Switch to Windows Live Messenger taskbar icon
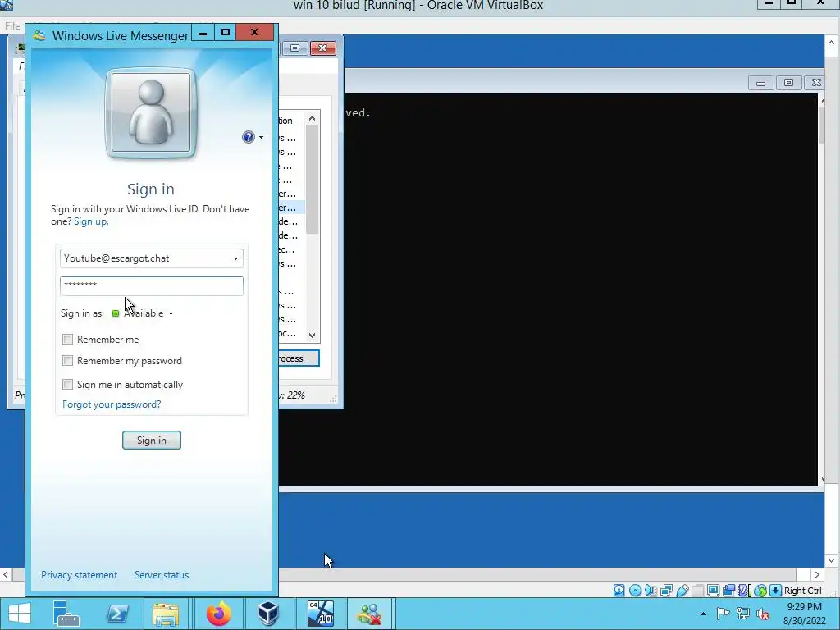This screenshot has height=630, width=840. [369, 614]
